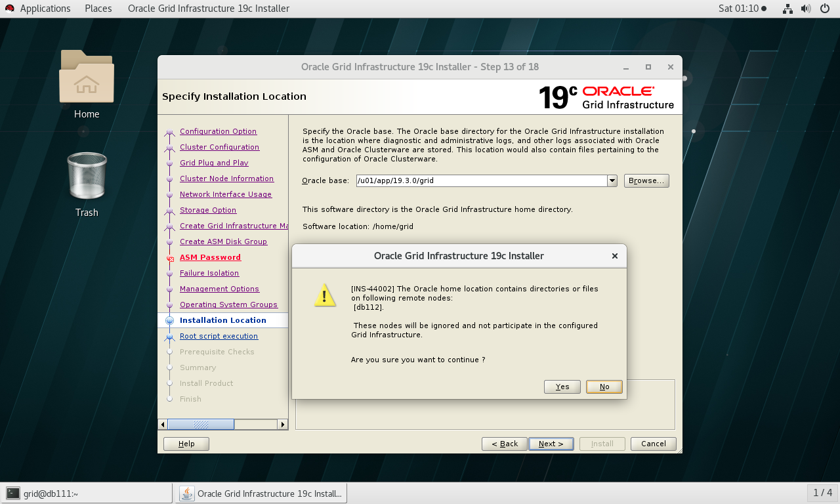Click No in the warning dialog
Image resolution: width=840 pixels, height=504 pixels.
coord(604,387)
